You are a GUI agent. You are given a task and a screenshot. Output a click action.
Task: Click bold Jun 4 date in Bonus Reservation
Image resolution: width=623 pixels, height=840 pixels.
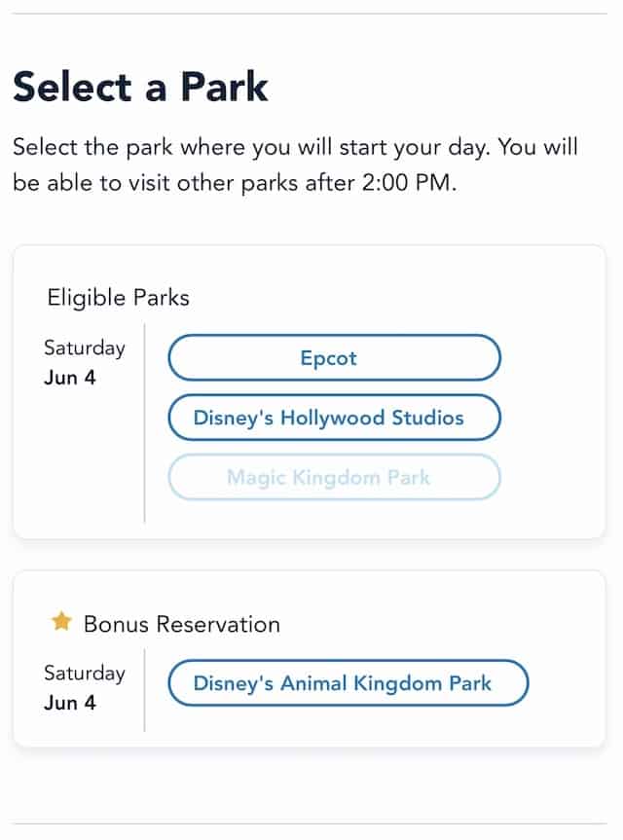(70, 703)
